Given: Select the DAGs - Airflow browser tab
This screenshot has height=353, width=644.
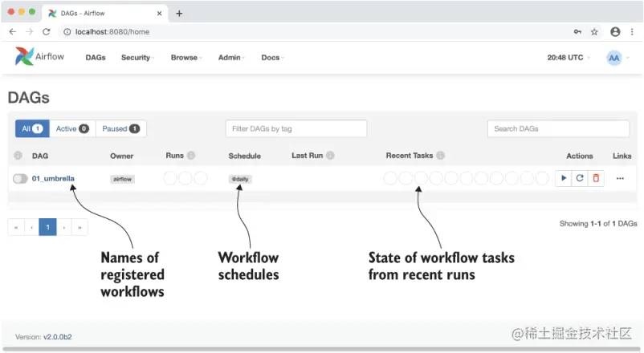Looking at the screenshot, I should [104, 13].
